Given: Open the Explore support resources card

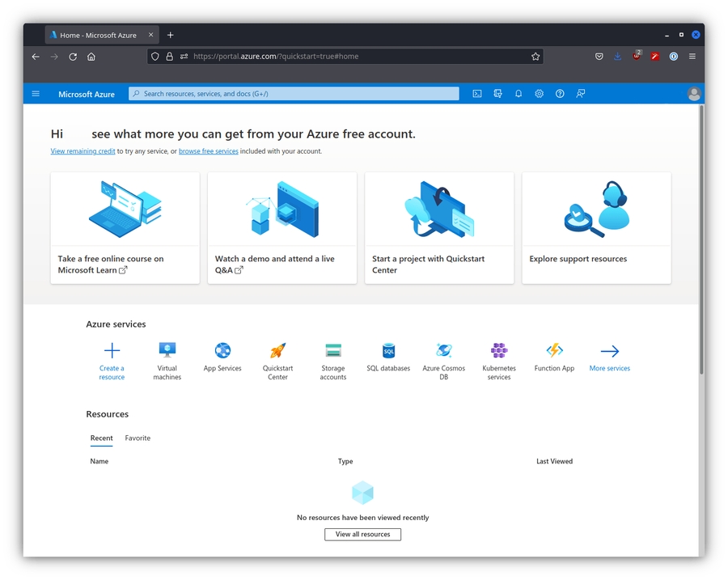Looking at the screenshot, I should coord(596,228).
